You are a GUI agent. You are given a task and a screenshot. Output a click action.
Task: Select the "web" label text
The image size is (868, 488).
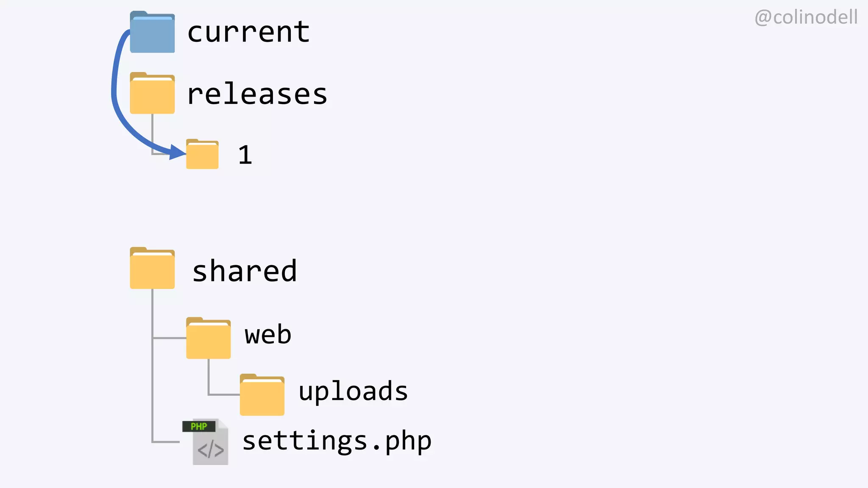pos(268,335)
